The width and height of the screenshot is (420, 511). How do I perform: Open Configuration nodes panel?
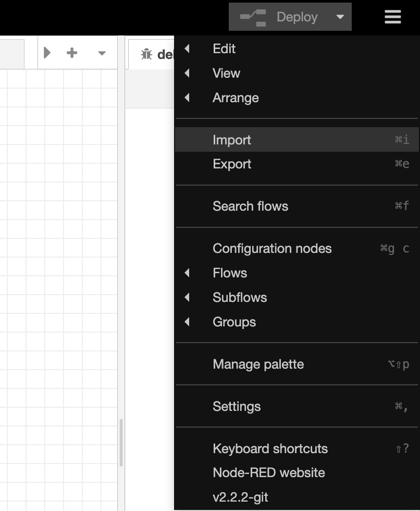click(272, 248)
